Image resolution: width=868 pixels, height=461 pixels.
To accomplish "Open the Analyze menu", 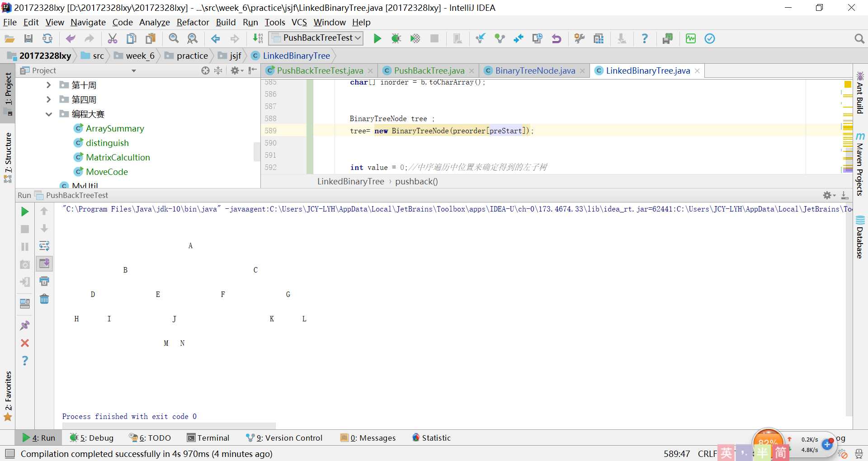I will (x=154, y=22).
